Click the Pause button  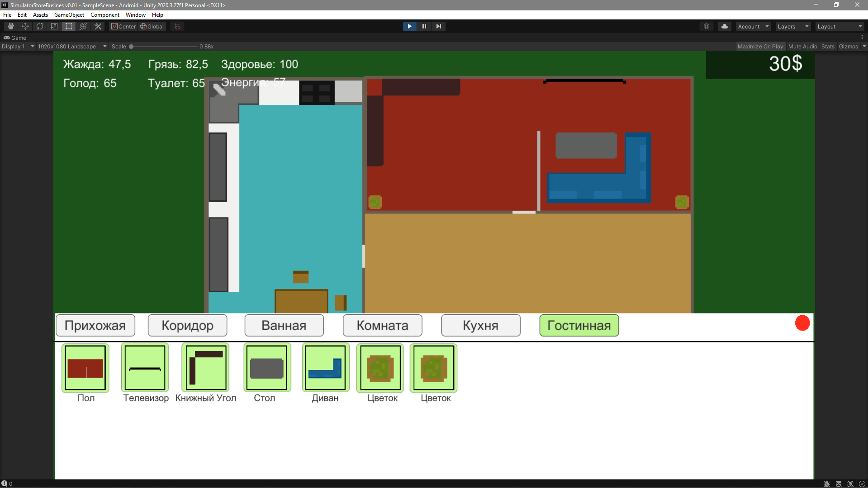click(424, 26)
